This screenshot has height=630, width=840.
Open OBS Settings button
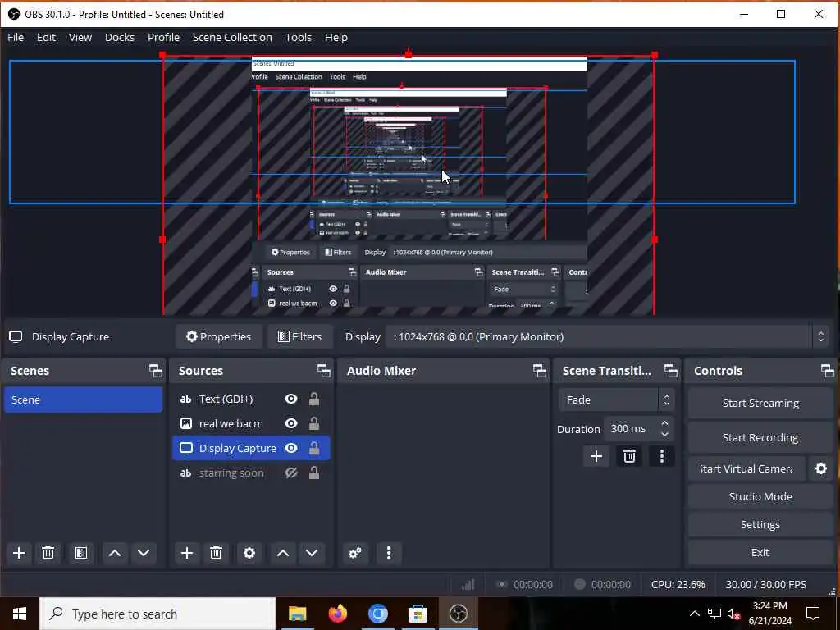tap(760, 524)
